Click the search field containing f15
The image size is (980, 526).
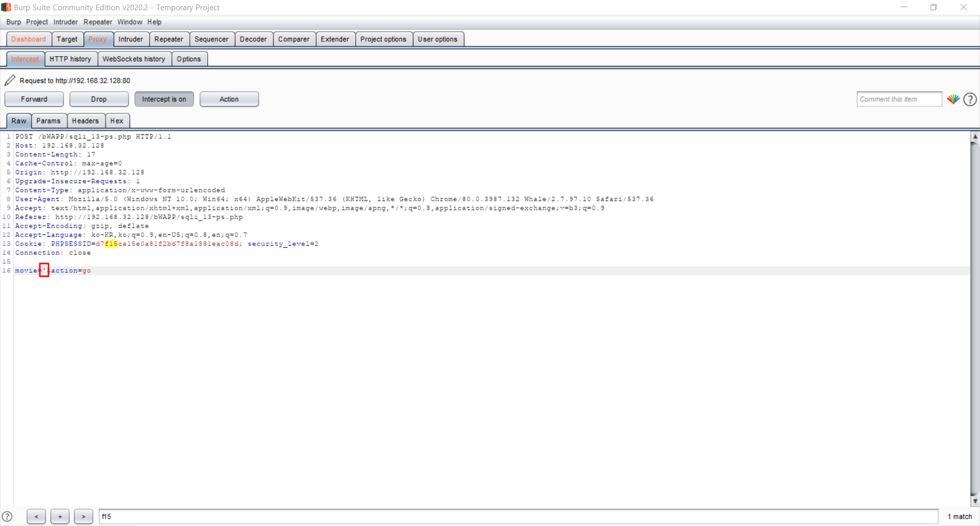point(518,516)
